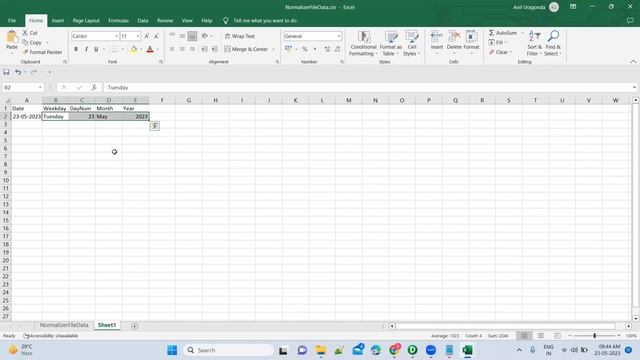The height and width of the screenshot is (360, 640).
Task: Click AutoSum
Action: click(503, 33)
